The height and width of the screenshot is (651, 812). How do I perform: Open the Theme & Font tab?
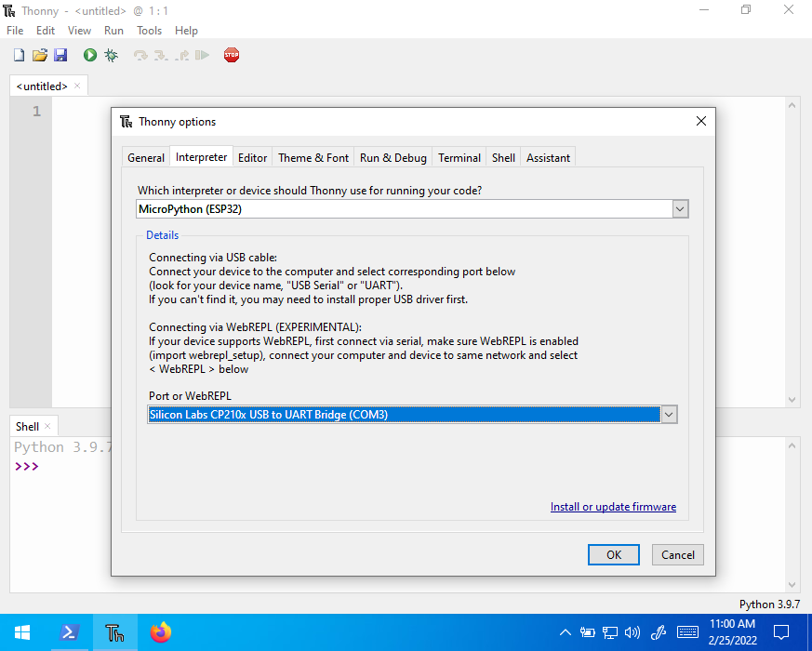click(313, 157)
